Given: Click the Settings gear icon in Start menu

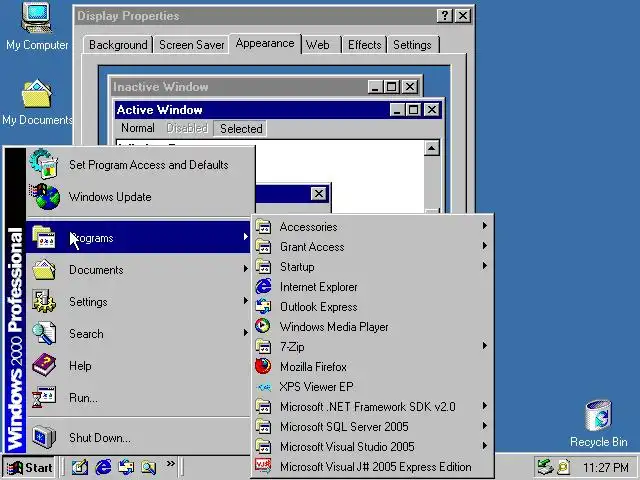Looking at the screenshot, I should pos(44,301).
